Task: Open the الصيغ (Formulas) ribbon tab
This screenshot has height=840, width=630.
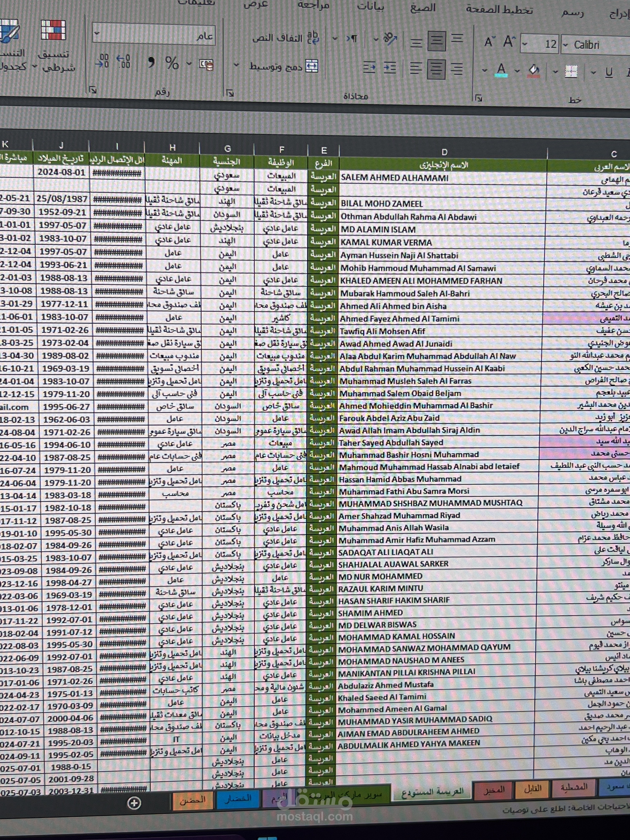Action: click(423, 8)
